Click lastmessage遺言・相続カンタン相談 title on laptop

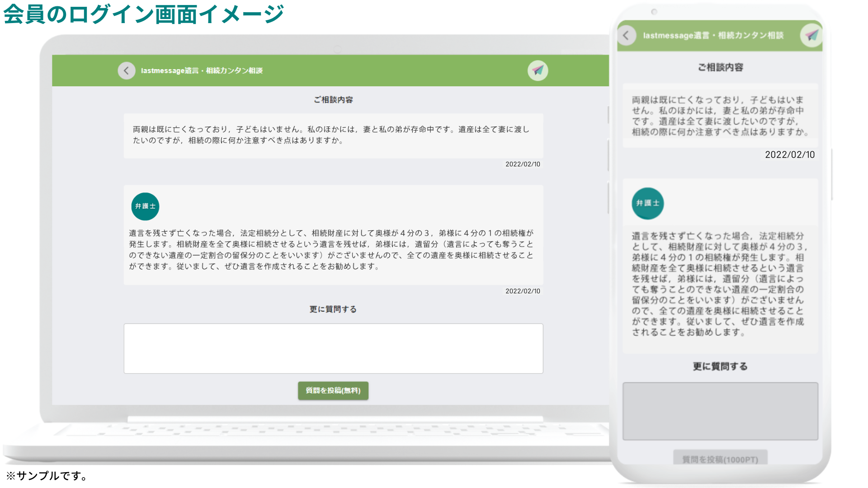202,70
